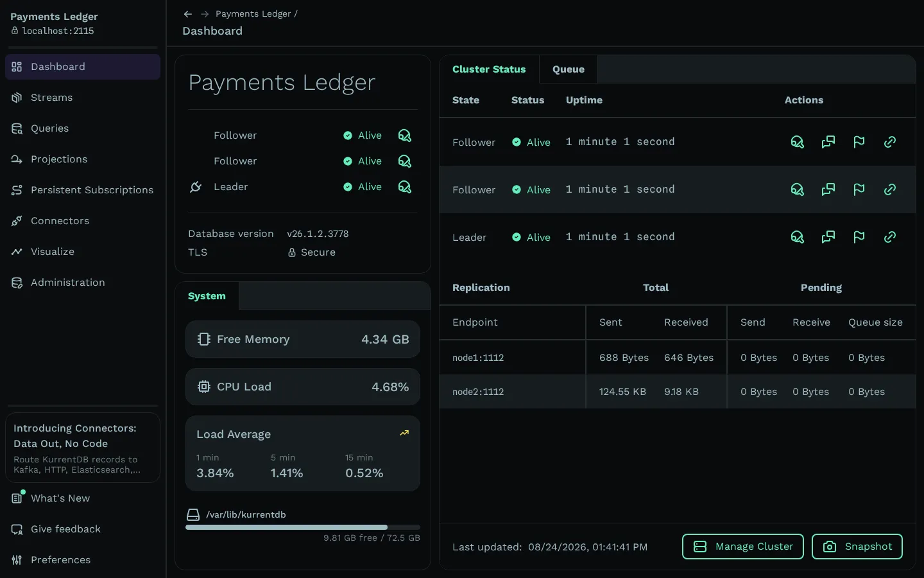Select the System tab

pos(207,296)
